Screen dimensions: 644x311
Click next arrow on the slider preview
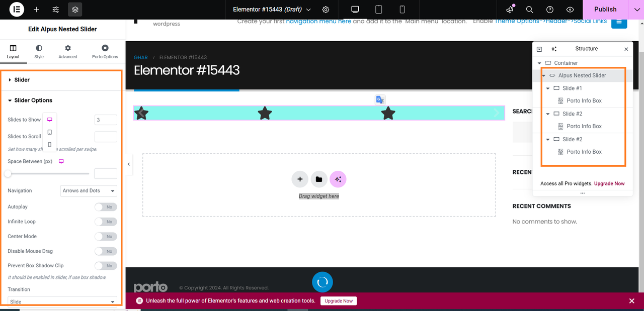tap(497, 113)
